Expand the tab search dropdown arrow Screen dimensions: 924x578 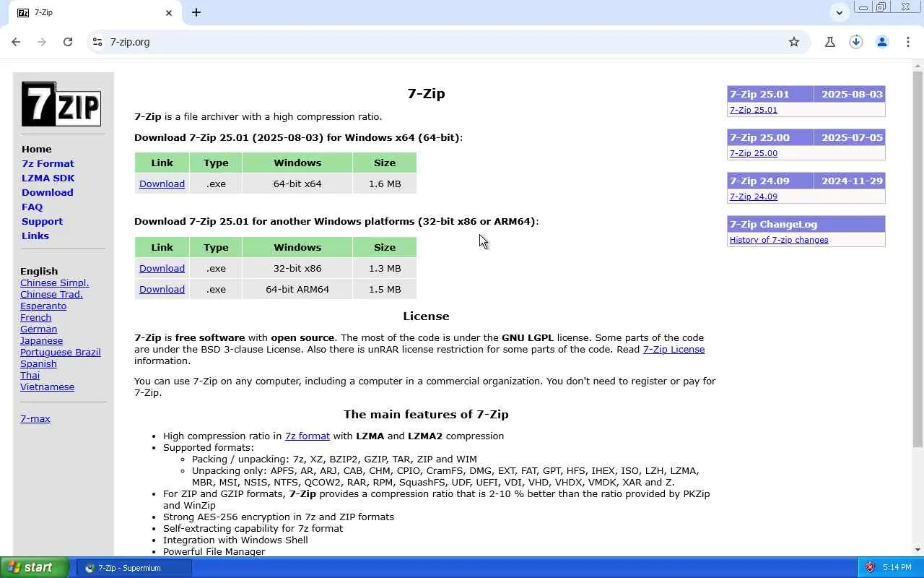(x=839, y=12)
